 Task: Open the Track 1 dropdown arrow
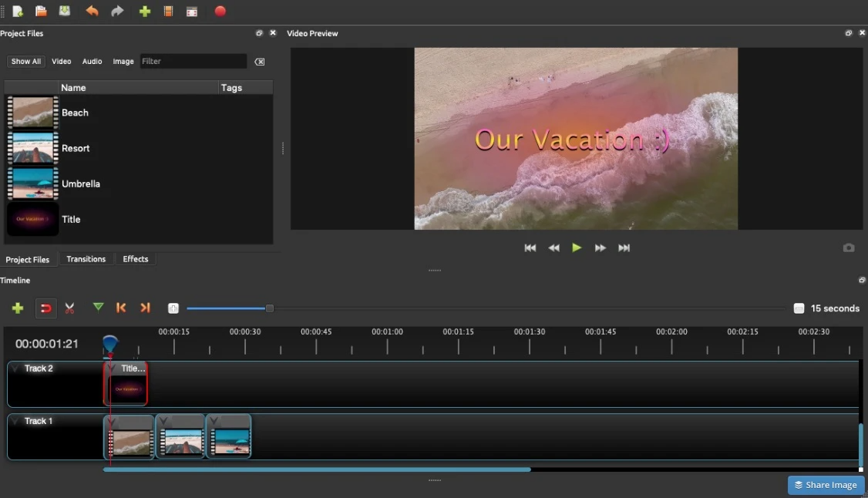15,422
